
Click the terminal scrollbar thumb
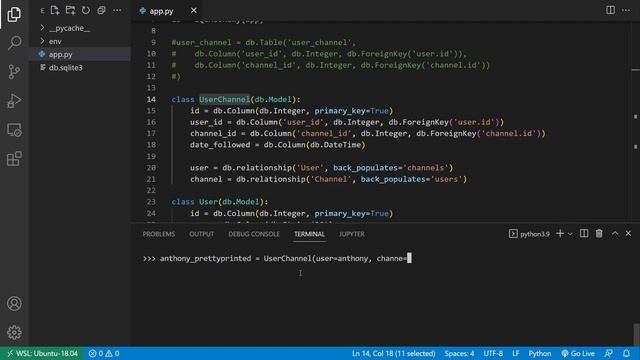[x=636, y=335]
